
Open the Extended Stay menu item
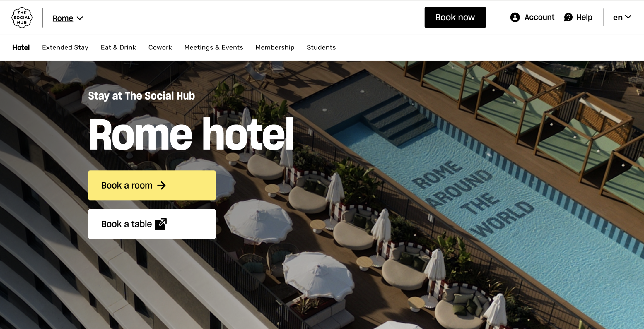pos(65,47)
